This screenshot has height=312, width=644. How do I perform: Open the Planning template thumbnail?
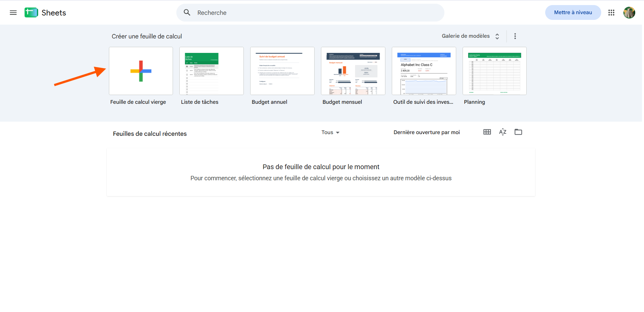pos(495,71)
